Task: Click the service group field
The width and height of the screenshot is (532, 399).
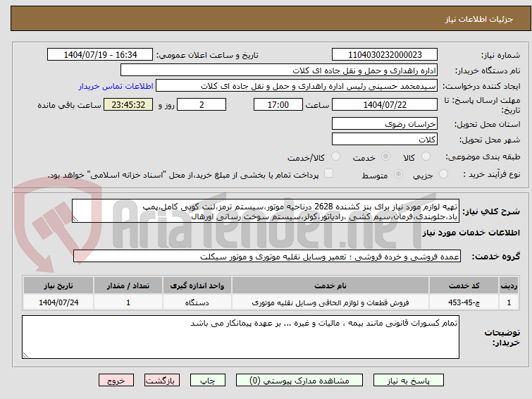Action: point(266,257)
